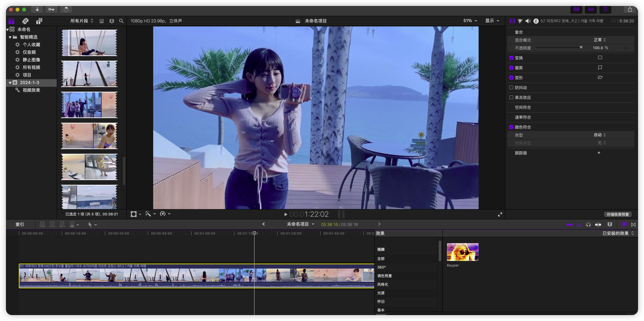This screenshot has height=321, width=644.
Task: Open blend mode dropdown showing 正常
Action: pyautogui.click(x=600, y=40)
